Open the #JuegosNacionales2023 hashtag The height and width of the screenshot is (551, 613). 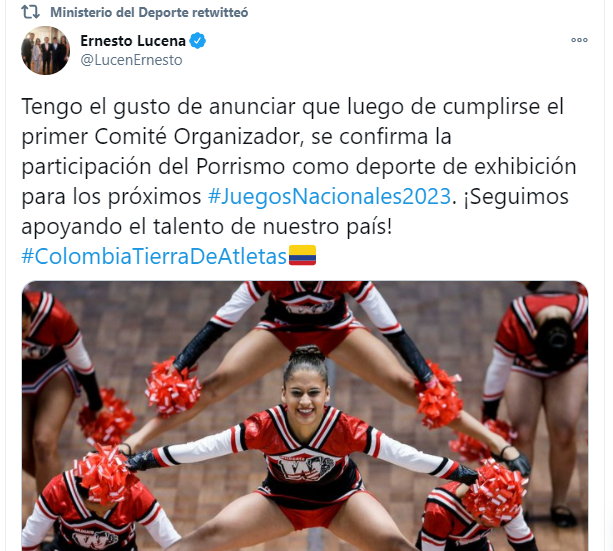[329, 196]
